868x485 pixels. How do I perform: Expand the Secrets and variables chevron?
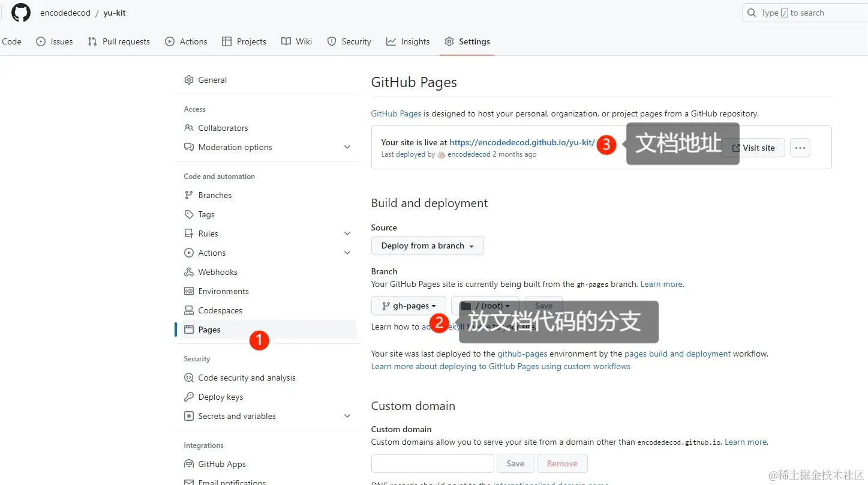coord(347,416)
